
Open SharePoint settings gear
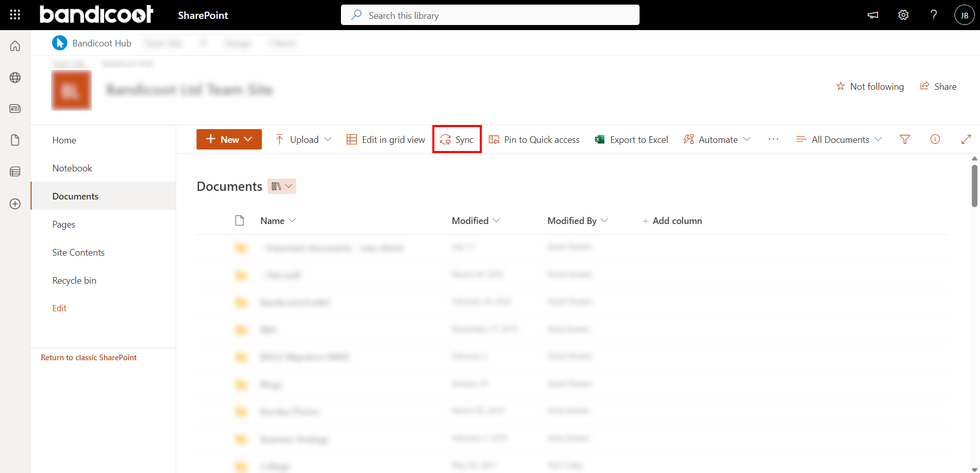click(903, 15)
